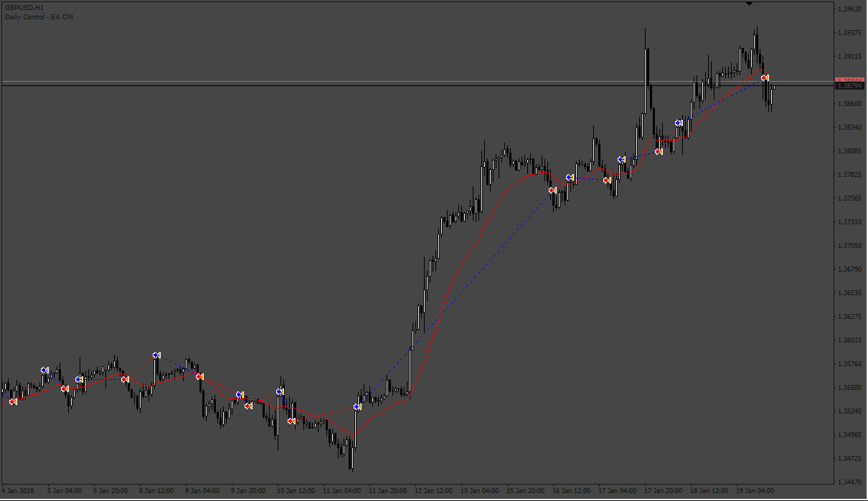The width and height of the screenshot is (868, 501).
Task: Click the 11 Jan 20:00 time label
Action: coord(387,492)
